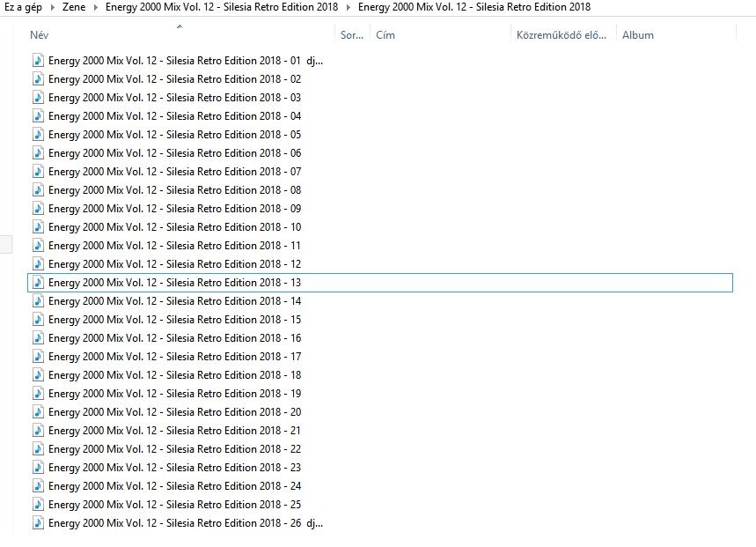Image resolution: width=756 pixels, height=547 pixels.
Task: Click the music file icon of track 19
Action: [38, 393]
